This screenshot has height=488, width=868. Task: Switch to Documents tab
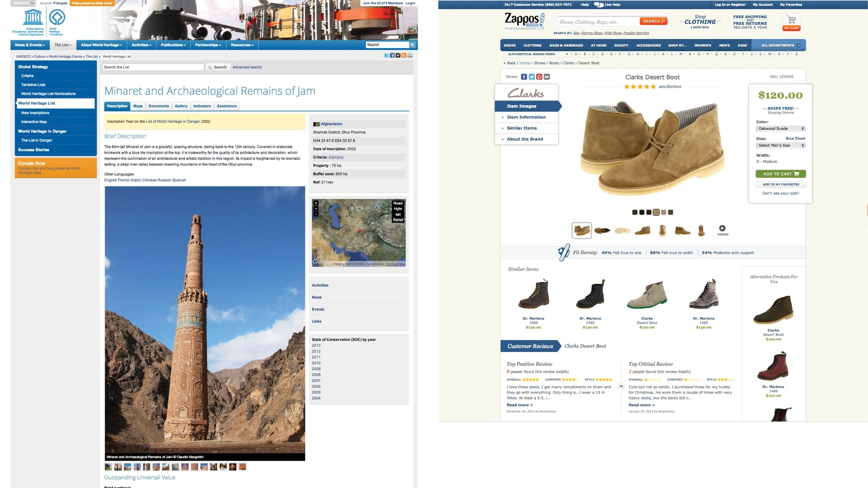[159, 106]
